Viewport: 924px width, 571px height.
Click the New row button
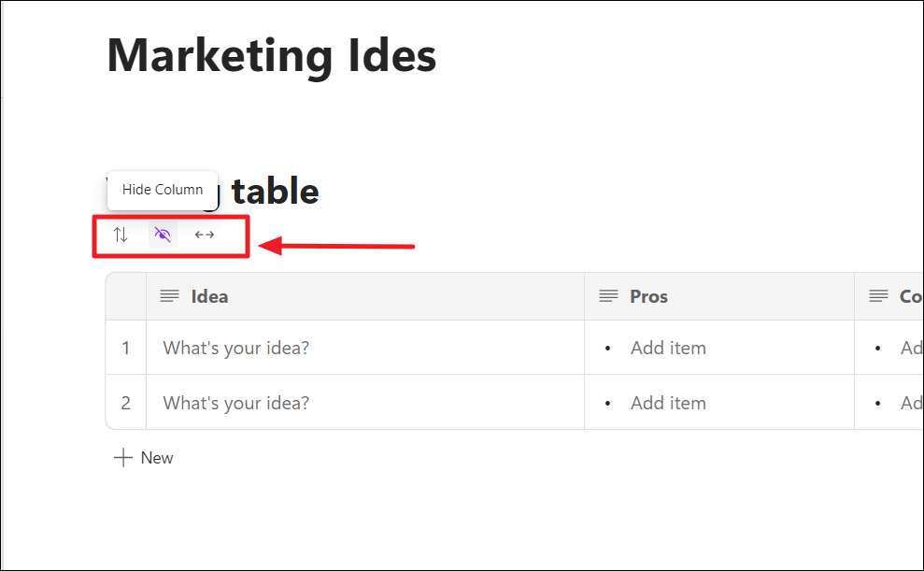156,458
